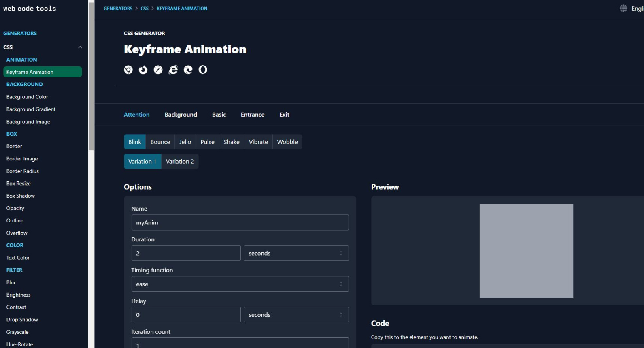
Task: Click the gray preview square
Action: click(526, 251)
